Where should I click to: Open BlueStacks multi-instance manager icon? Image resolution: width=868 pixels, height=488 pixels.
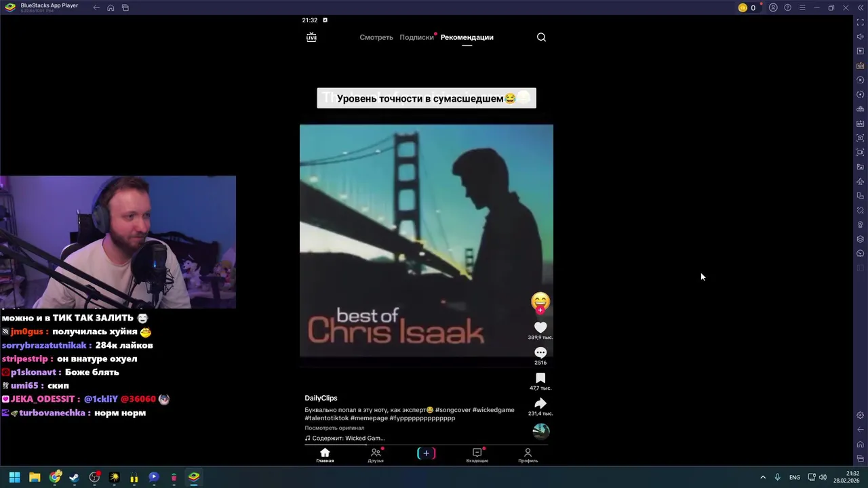pos(861,239)
